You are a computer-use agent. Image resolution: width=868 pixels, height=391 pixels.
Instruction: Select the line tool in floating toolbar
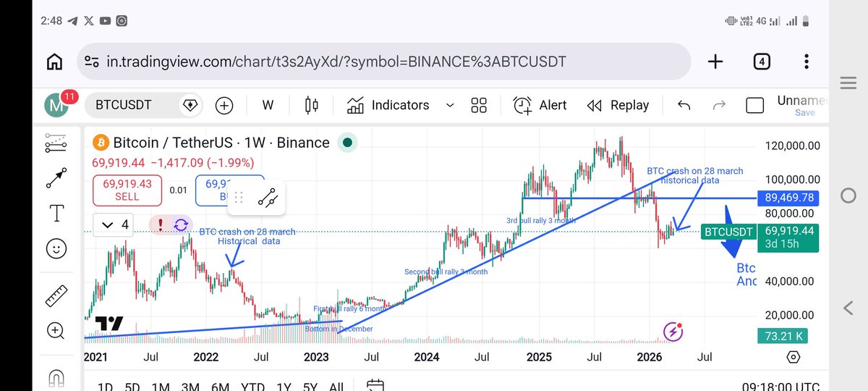(268, 197)
